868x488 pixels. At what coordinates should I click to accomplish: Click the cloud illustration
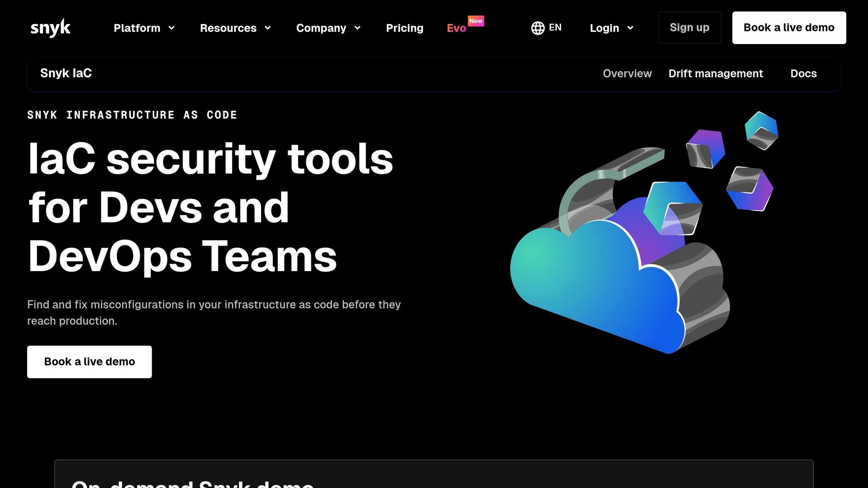click(x=644, y=233)
